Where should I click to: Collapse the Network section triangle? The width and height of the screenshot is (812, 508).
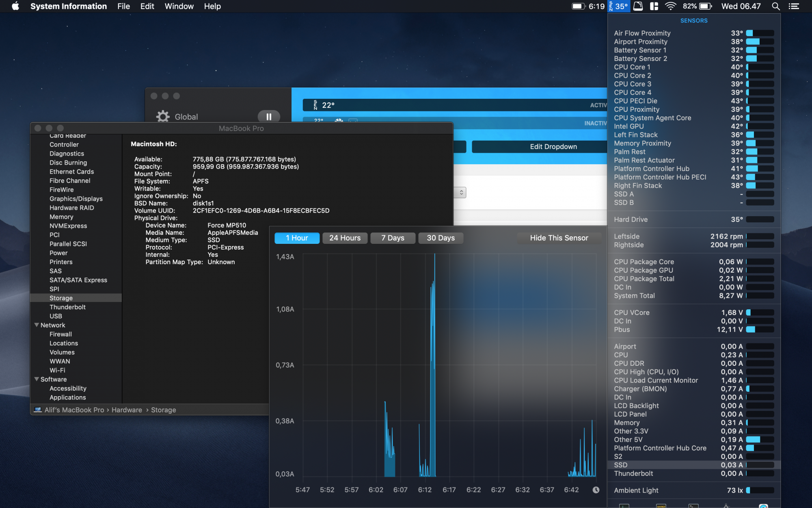coord(37,325)
